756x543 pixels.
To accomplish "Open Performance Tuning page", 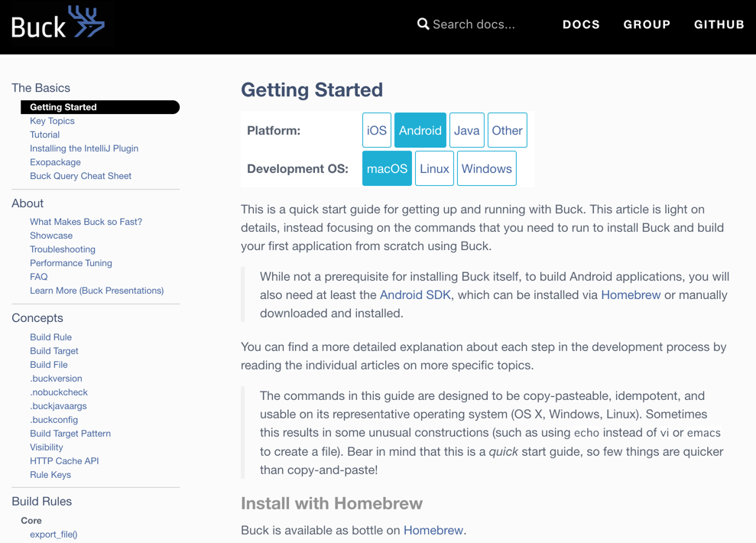I will 71,263.
